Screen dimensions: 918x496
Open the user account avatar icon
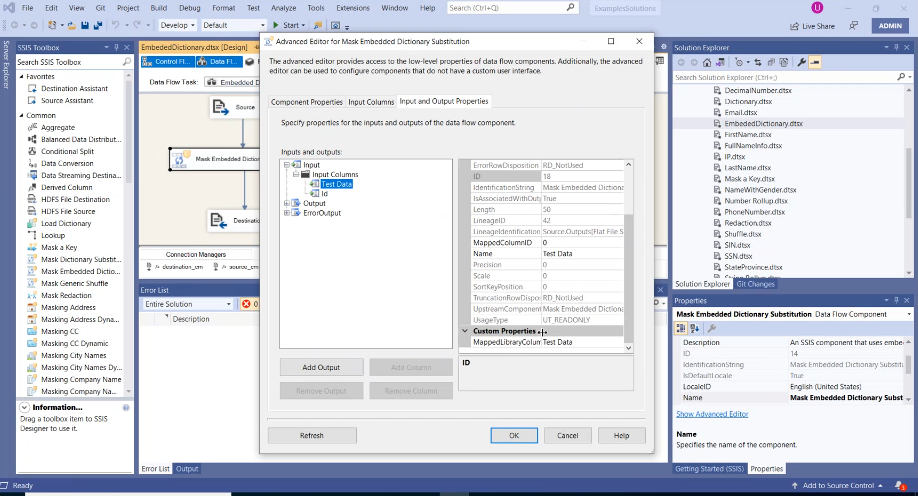coord(817,8)
